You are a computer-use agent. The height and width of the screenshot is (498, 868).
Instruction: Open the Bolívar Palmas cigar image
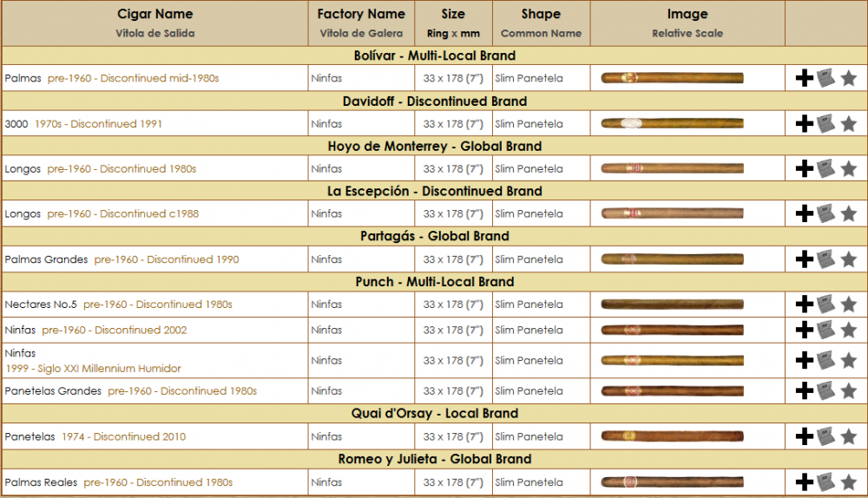[x=673, y=78]
